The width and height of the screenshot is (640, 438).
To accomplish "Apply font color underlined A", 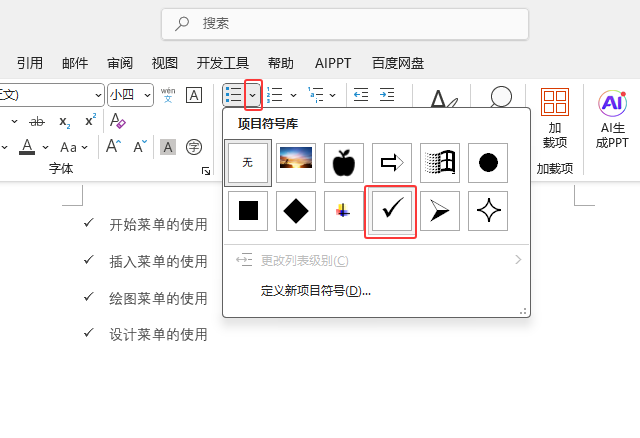I will (x=27, y=147).
